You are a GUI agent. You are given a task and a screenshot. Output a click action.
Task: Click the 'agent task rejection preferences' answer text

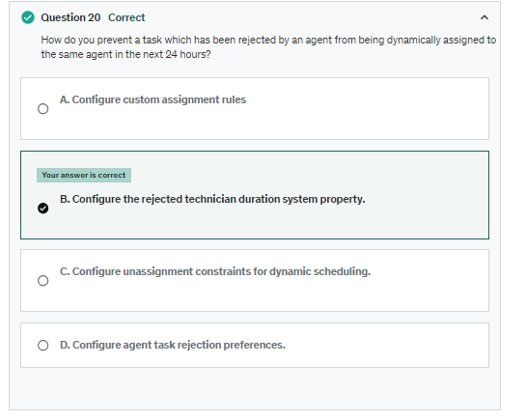(x=204, y=345)
